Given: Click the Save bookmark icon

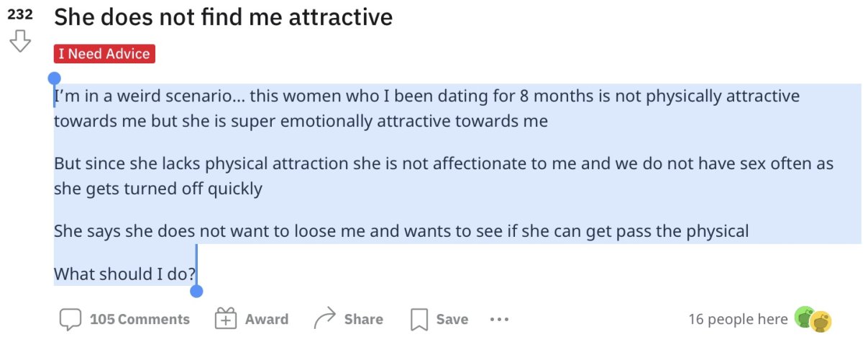Looking at the screenshot, I should tap(419, 320).
